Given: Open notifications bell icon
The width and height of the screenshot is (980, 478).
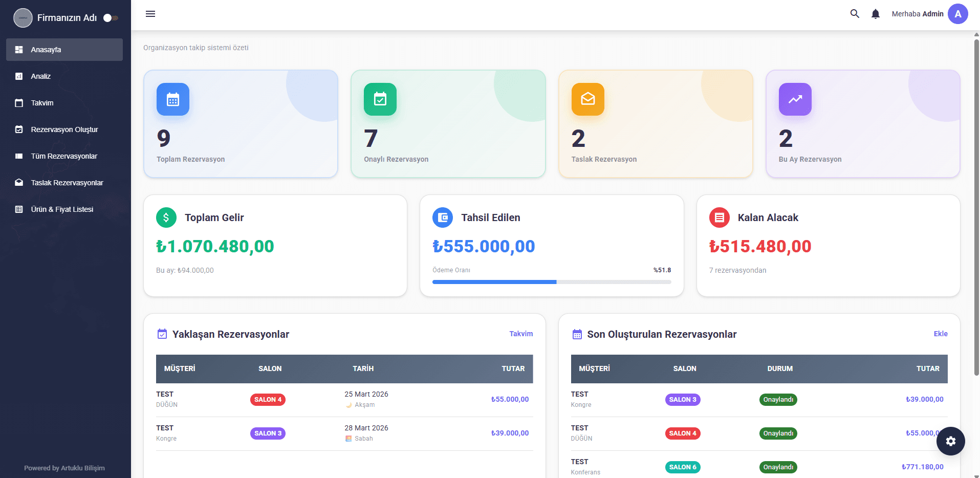Looking at the screenshot, I should tap(876, 14).
